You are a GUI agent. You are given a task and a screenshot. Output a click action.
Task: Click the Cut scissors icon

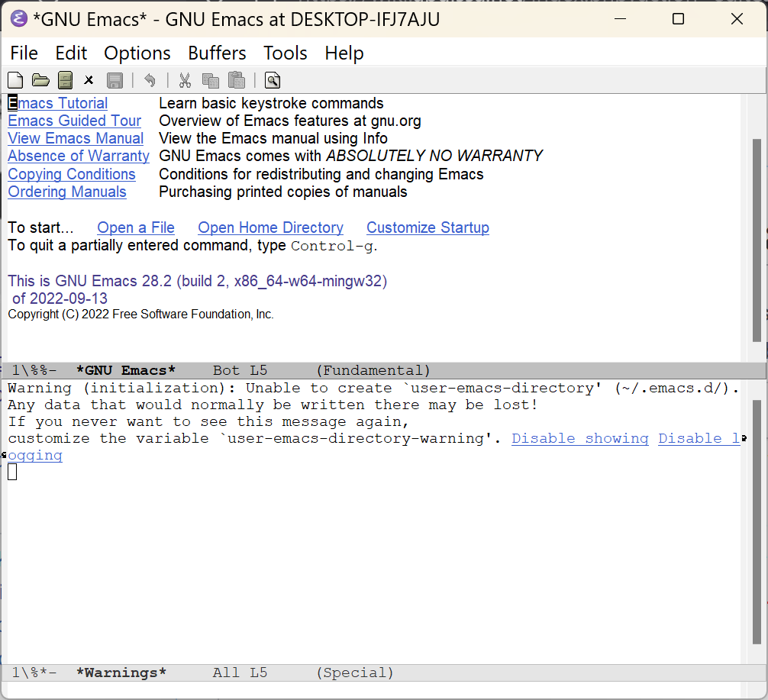[185, 80]
